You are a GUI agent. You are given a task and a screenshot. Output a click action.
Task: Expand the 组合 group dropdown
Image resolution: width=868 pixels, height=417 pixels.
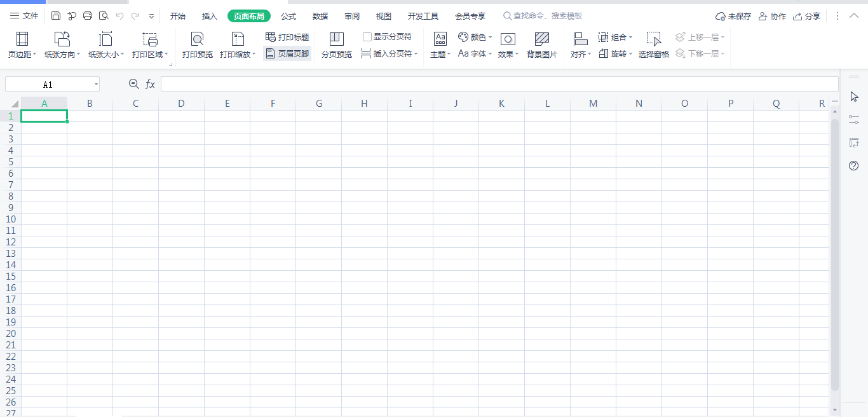630,38
